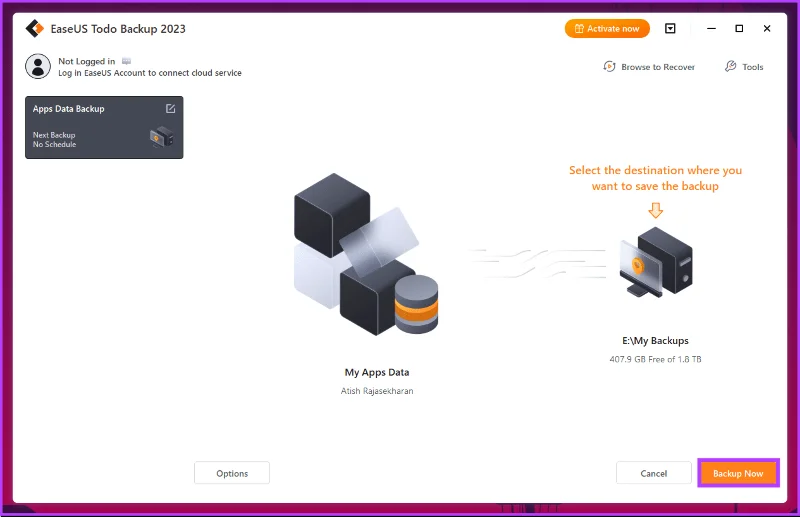Click the Not Logged in text
The width and height of the screenshot is (800, 517).
87,61
